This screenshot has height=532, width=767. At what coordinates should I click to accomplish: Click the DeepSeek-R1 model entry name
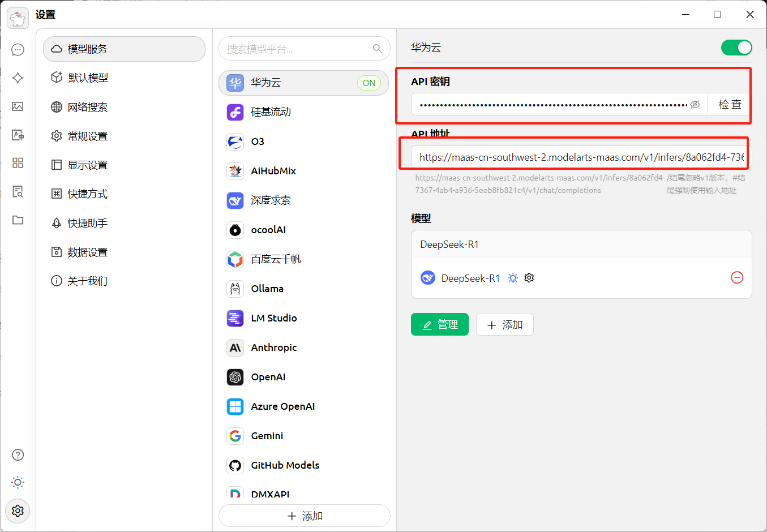(x=470, y=278)
